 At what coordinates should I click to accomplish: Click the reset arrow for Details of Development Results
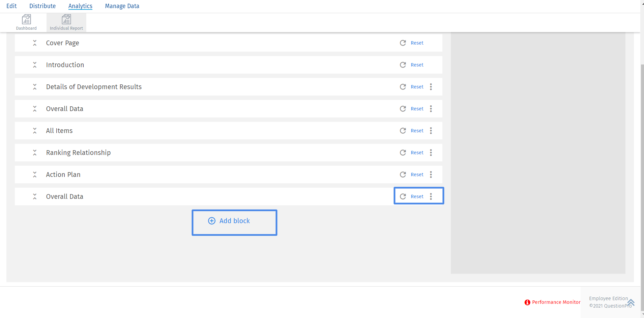403,87
